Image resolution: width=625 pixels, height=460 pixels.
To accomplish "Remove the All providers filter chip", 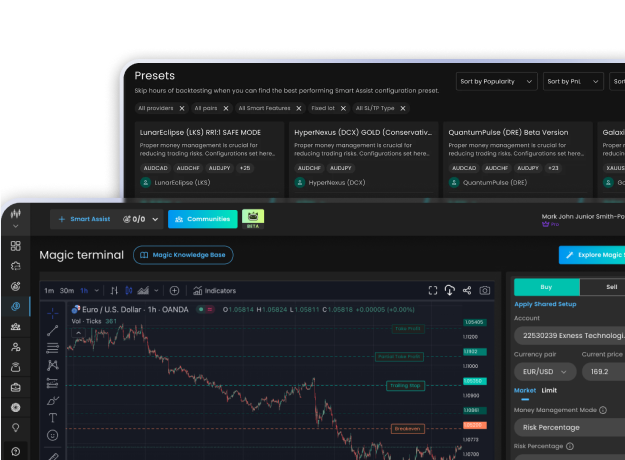I will [x=179, y=108].
